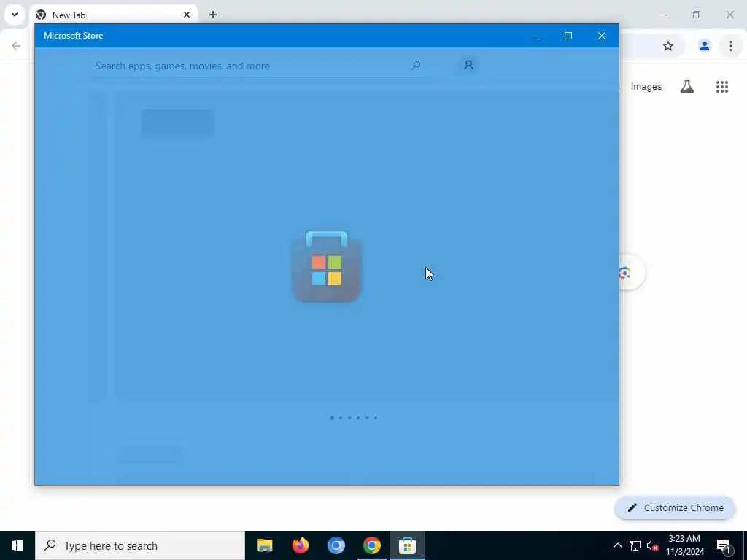The image size is (747, 560).
Task: Click the Microsoft Store bag logo
Action: (x=327, y=266)
